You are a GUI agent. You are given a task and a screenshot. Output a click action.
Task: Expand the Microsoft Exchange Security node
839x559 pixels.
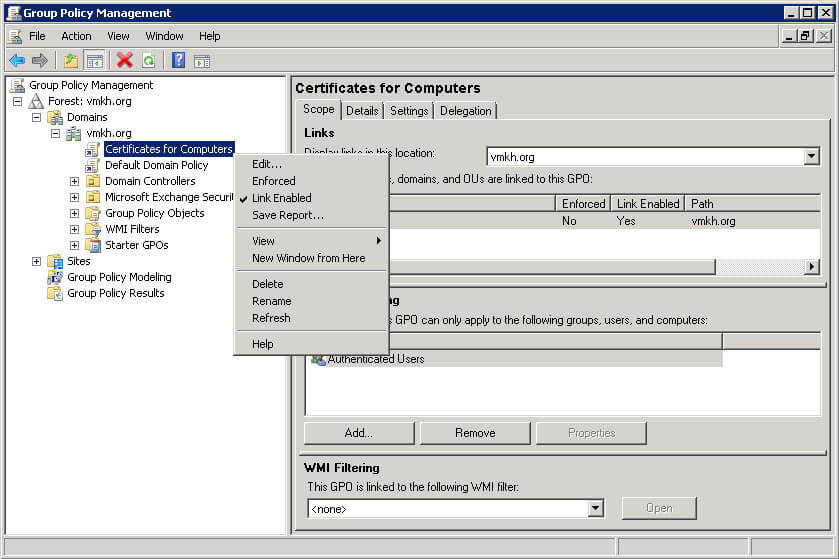[x=74, y=197]
